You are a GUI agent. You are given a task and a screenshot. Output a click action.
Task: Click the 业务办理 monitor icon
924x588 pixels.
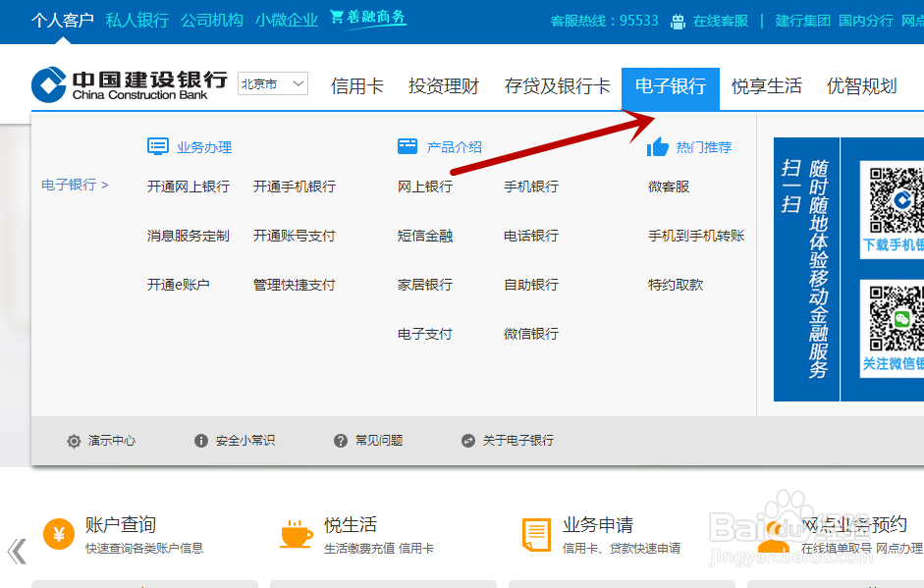(158, 146)
